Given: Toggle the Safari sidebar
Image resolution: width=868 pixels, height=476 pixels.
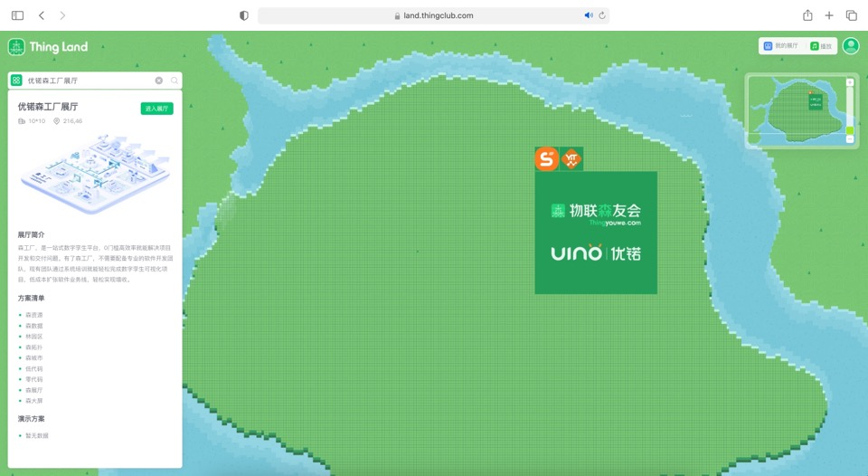Looking at the screenshot, I should (x=17, y=15).
